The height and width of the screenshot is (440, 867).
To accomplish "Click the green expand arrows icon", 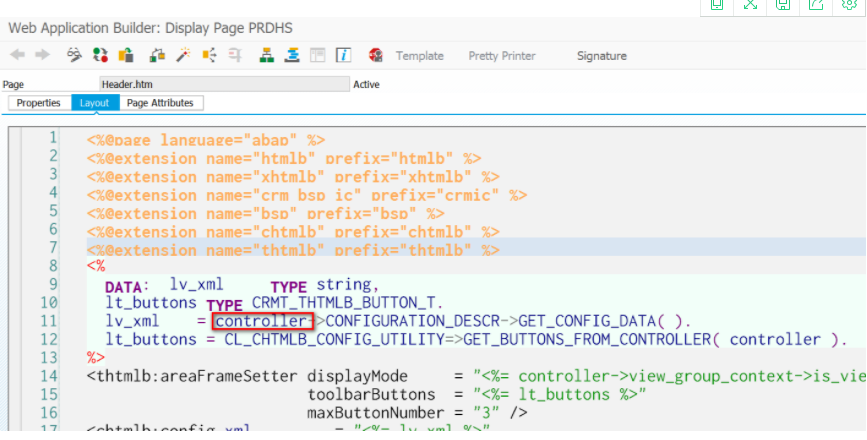I will 750,4.
